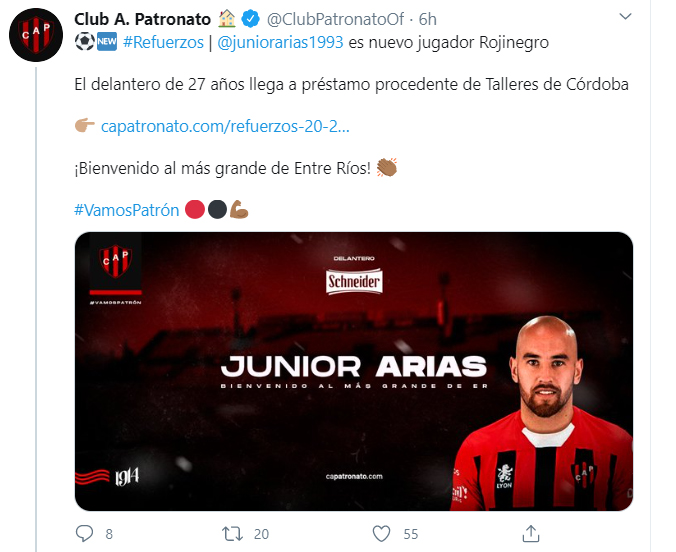The height and width of the screenshot is (552, 676).
Task: Open the share tweet icon
Action: [x=531, y=533]
